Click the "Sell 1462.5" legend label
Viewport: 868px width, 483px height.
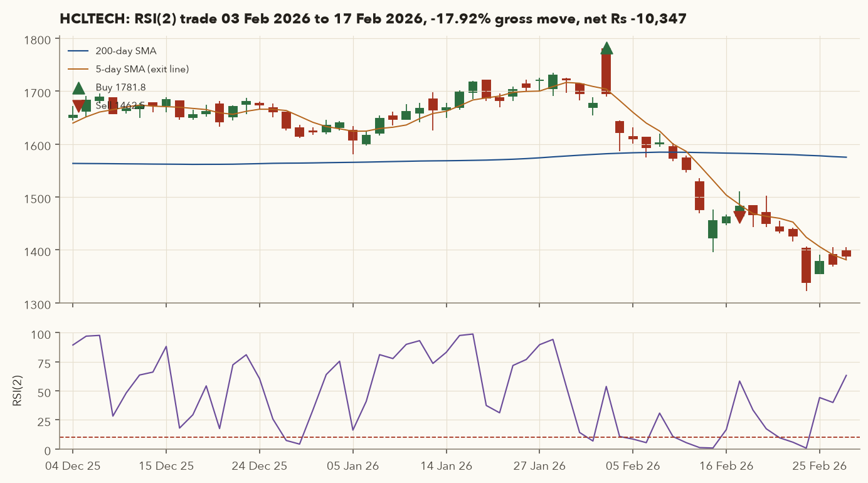120,105
